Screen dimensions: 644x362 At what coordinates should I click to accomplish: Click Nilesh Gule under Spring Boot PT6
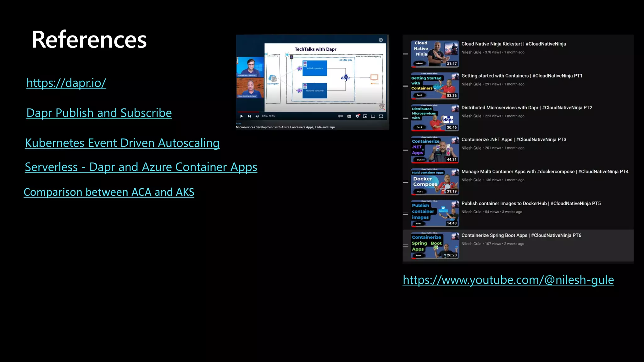click(x=471, y=244)
